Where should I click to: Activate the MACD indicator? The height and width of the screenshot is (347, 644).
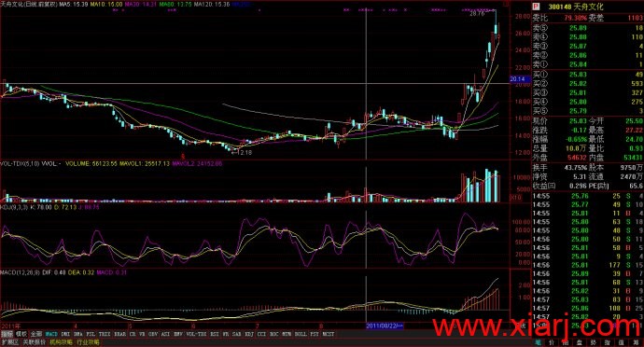coord(51,334)
